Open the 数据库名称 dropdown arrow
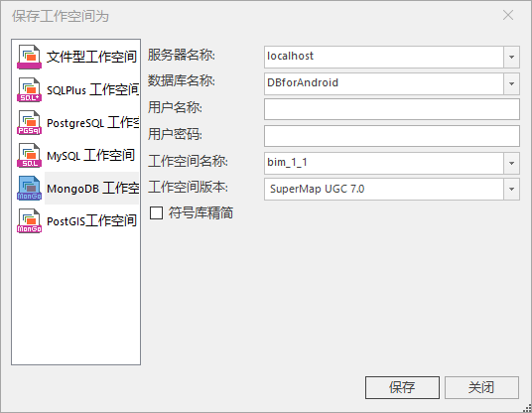532x413 pixels. [x=511, y=83]
